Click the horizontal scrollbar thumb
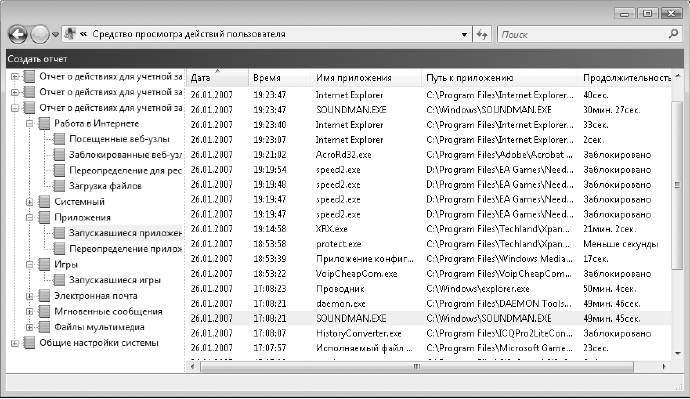 click(416, 366)
